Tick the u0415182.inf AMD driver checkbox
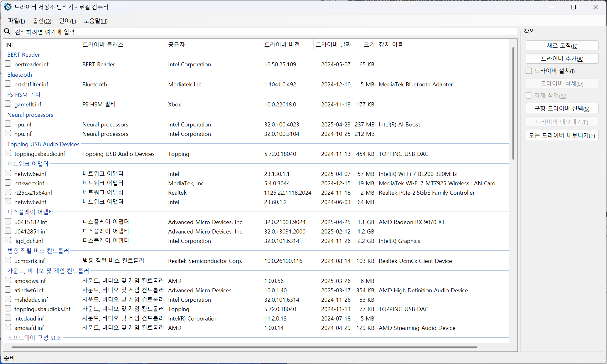The width and height of the screenshot is (607, 364). point(8,222)
